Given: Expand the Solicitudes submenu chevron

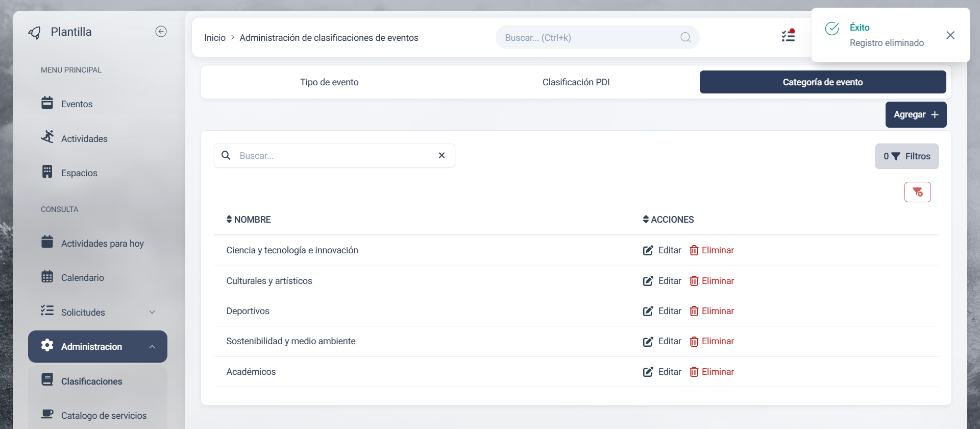Looking at the screenshot, I should point(152,312).
